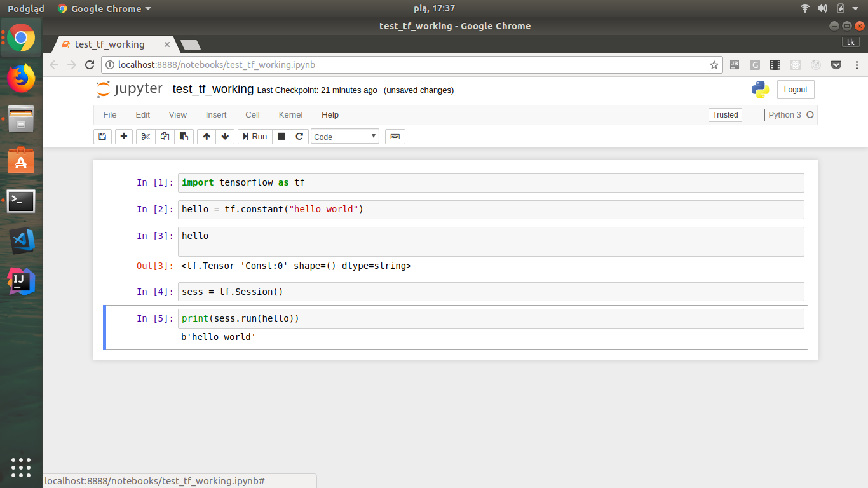Click the Jupyter logo to open dashboard

pos(130,89)
